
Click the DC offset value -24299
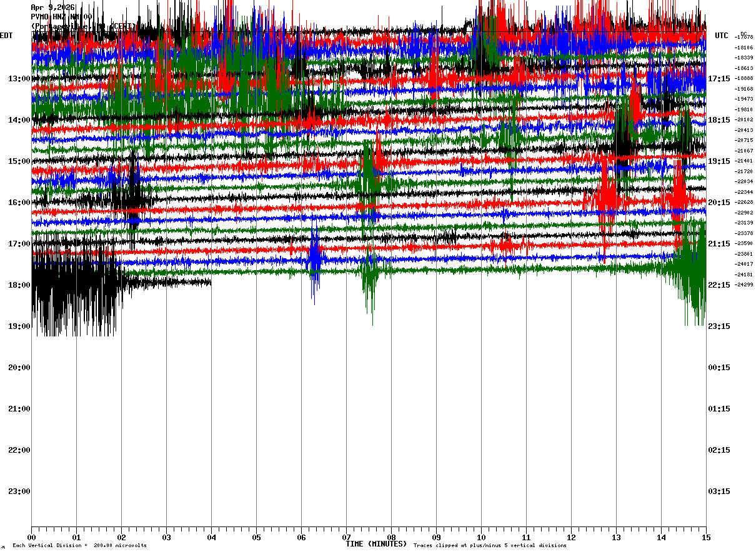pos(744,285)
